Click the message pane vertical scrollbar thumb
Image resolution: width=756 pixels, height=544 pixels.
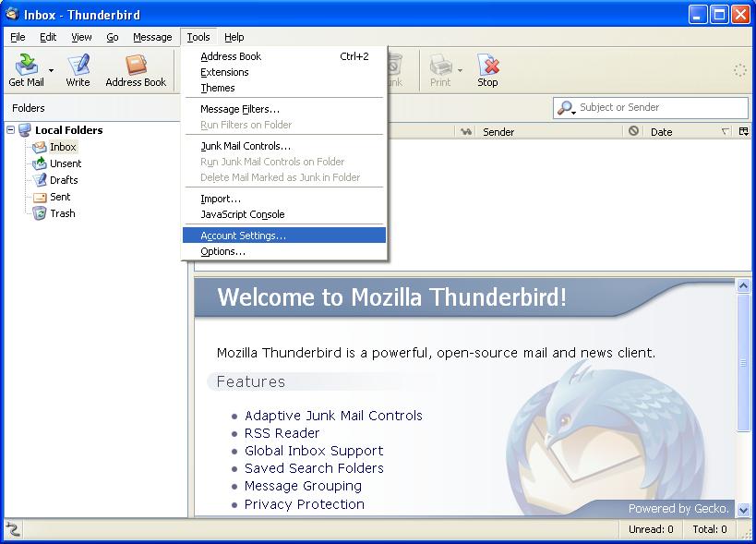pos(743,363)
